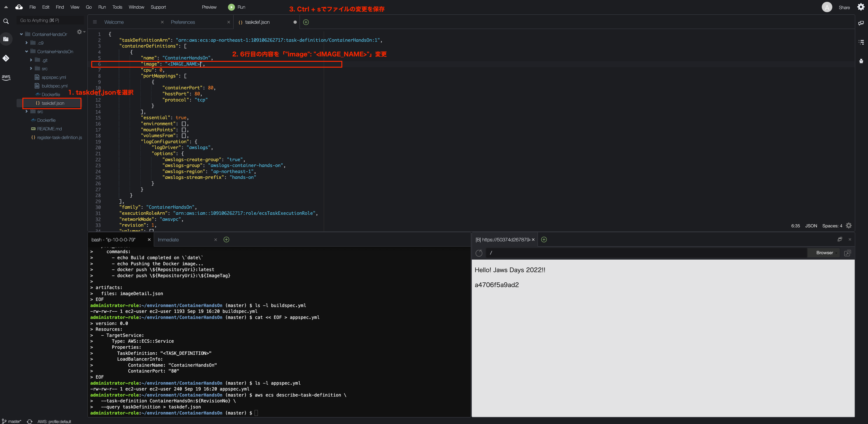This screenshot has height=424, width=868.
Task: Toggle the preview reload button
Action: pos(479,253)
